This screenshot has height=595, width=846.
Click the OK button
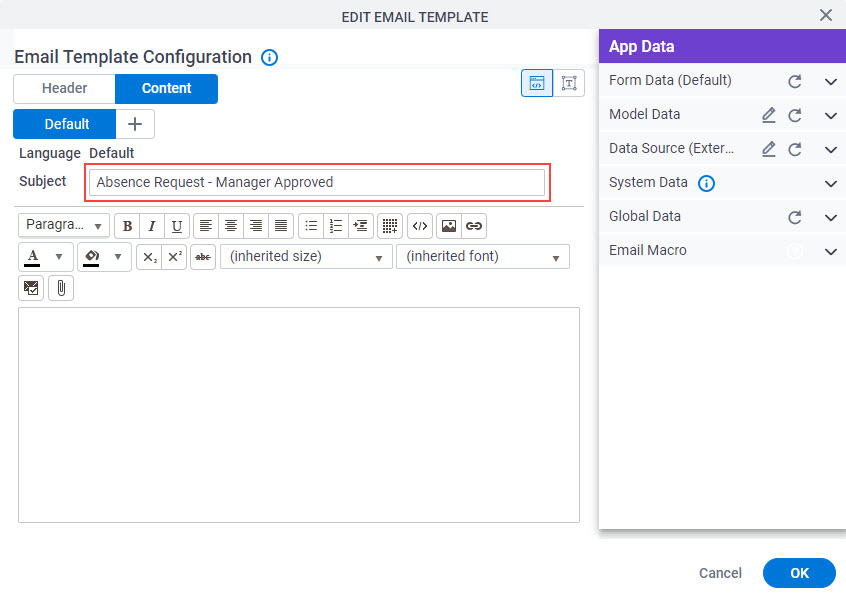(799, 573)
